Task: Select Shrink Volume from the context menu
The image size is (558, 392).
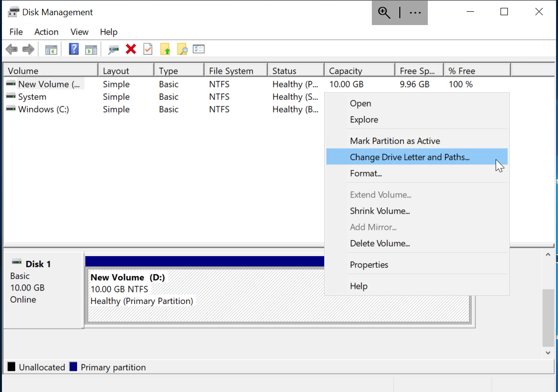Action: (380, 211)
